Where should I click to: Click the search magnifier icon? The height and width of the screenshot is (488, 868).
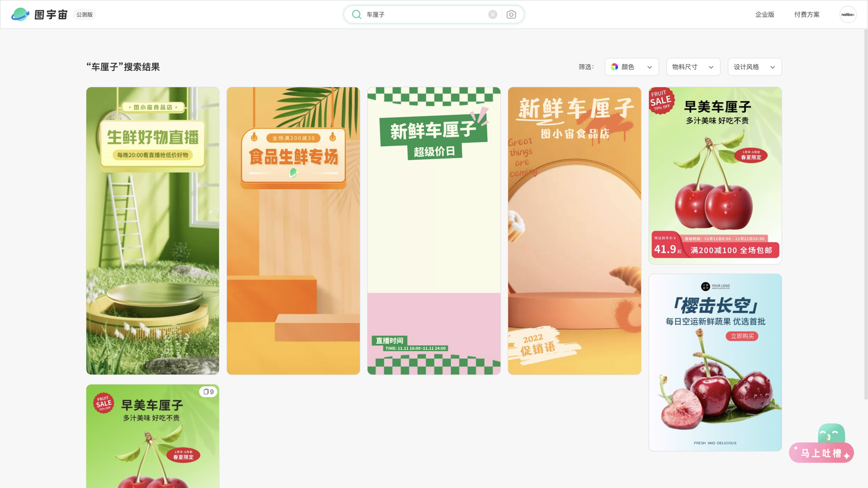tap(356, 14)
